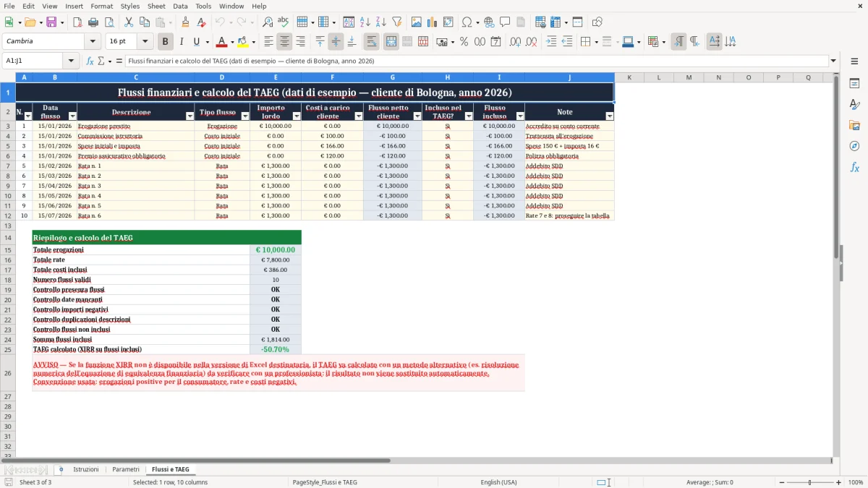
Task: Switch to Istruzioni sheet tab
Action: (86, 470)
